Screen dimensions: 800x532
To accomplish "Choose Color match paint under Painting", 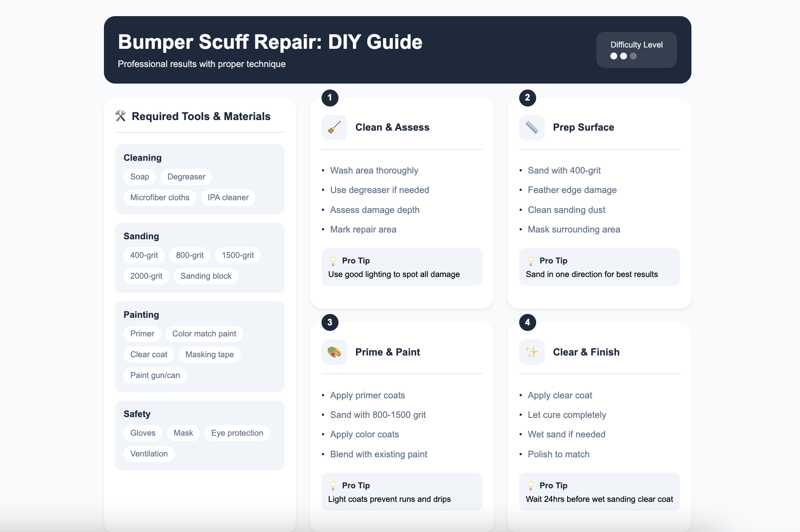I will 204,333.
